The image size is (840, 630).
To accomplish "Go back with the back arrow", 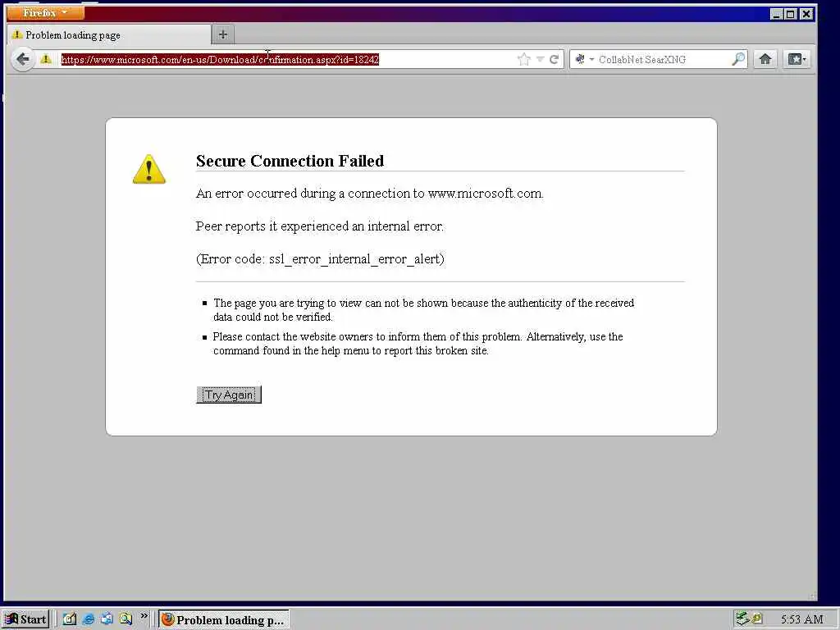I will (x=22, y=59).
